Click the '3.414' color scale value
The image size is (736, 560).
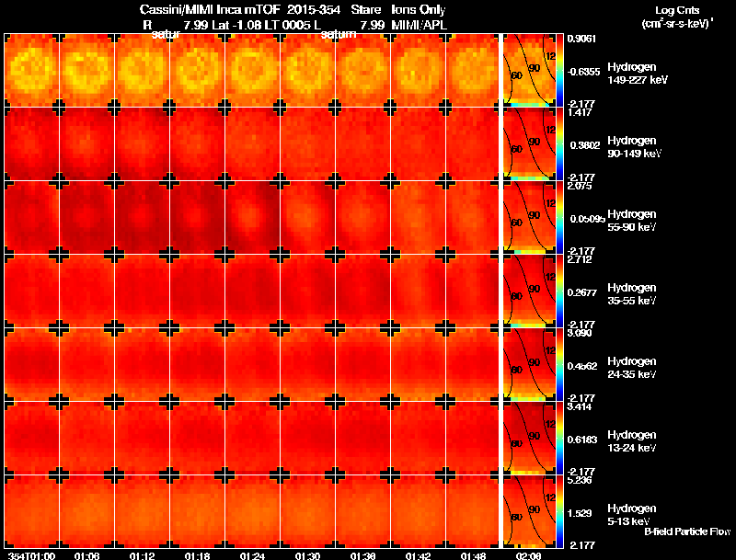[x=581, y=406]
